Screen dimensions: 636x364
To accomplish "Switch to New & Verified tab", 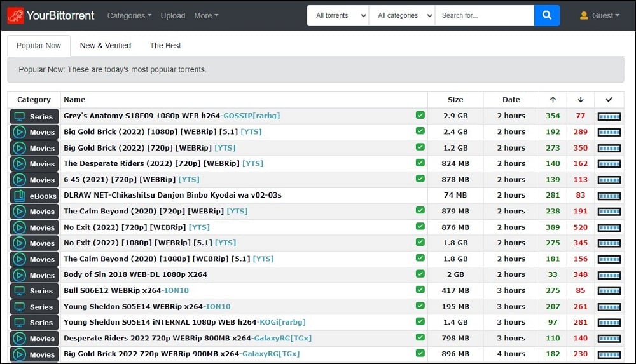I will click(x=106, y=46).
